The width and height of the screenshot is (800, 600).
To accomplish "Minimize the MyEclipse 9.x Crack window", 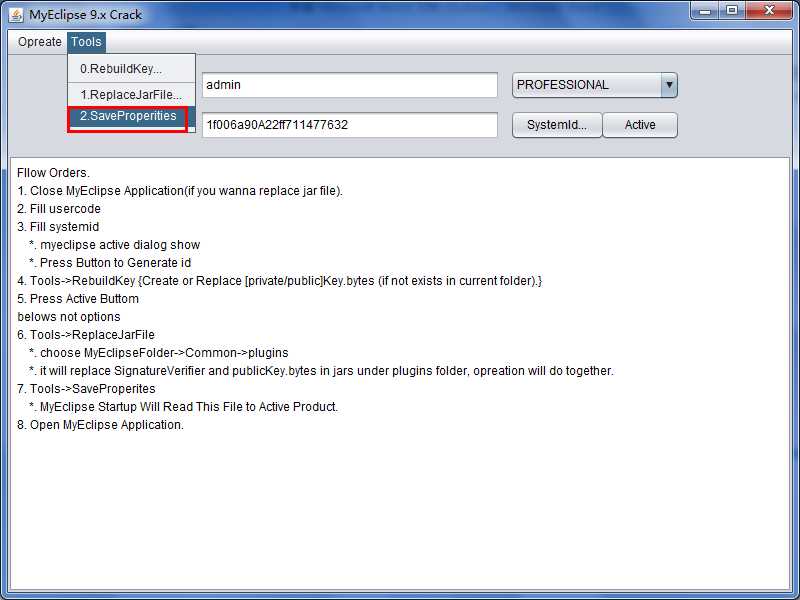I will tap(705, 11).
